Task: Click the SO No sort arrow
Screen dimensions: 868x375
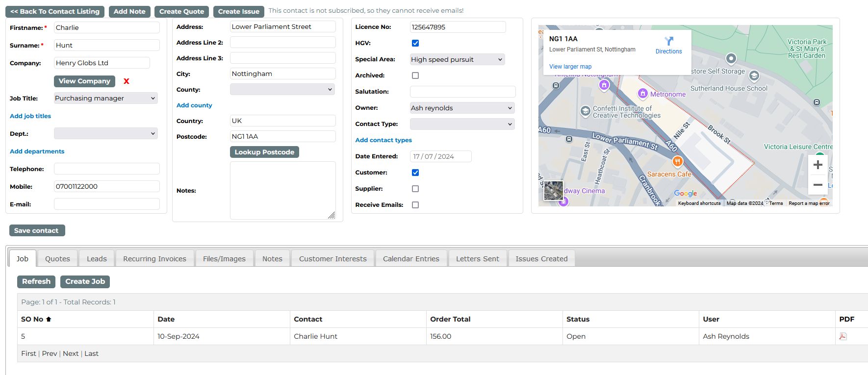Action: 49,319
